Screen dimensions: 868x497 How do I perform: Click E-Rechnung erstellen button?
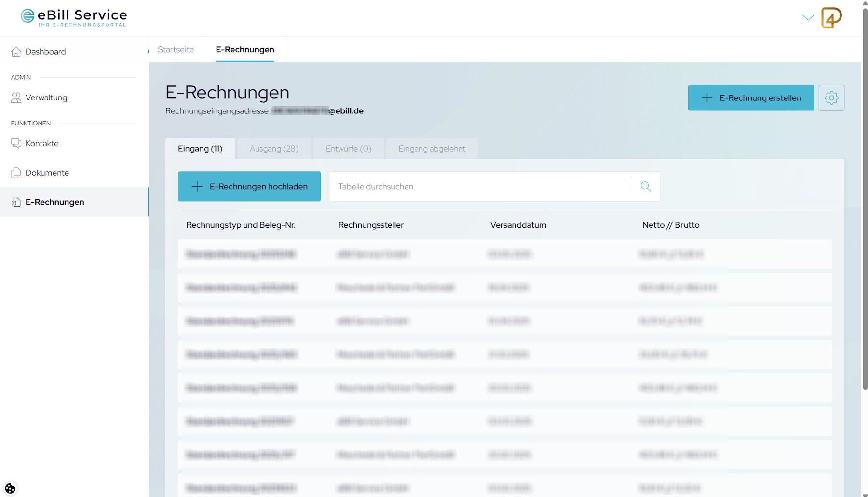[751, 98]
